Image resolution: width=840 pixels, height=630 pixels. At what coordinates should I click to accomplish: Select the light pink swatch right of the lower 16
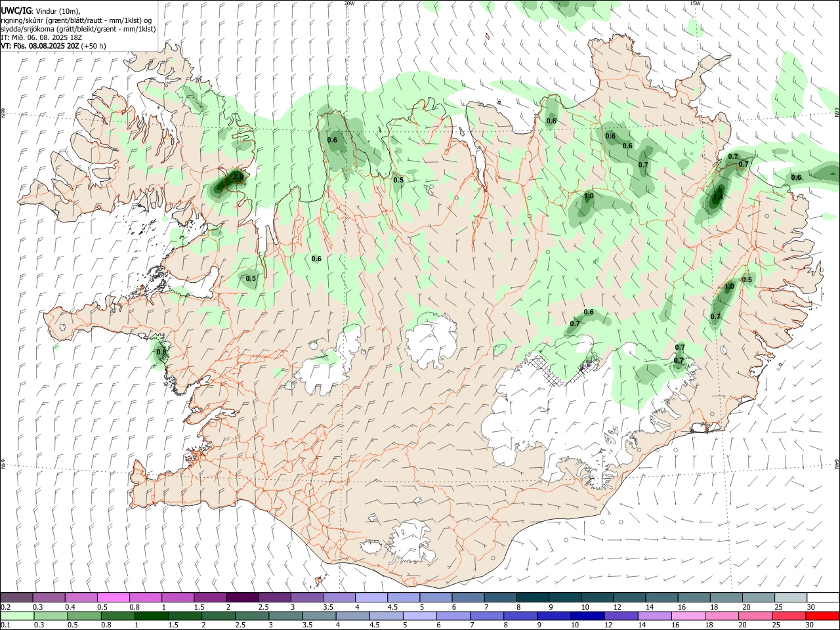[x=687, y=616]
